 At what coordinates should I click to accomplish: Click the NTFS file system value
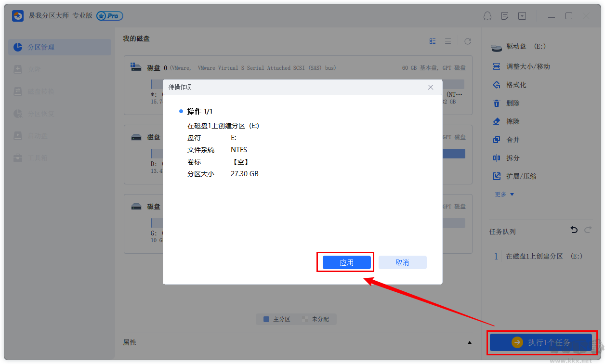(x=239, y=150)
